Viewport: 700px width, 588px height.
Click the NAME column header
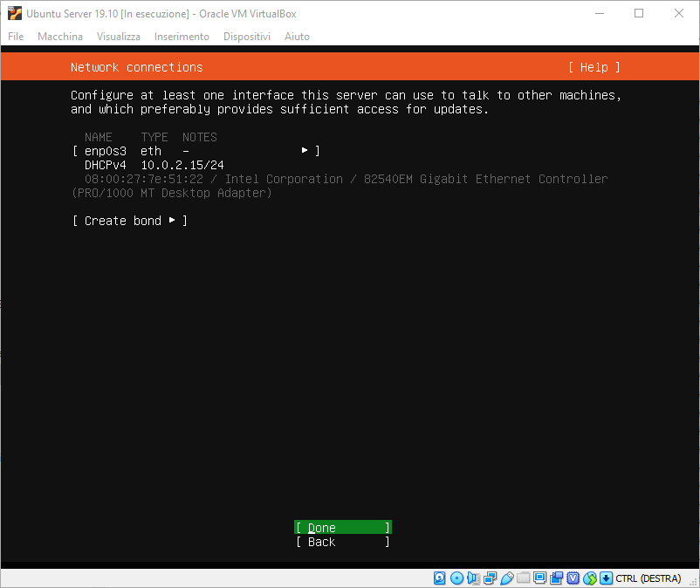pos(99,137)
